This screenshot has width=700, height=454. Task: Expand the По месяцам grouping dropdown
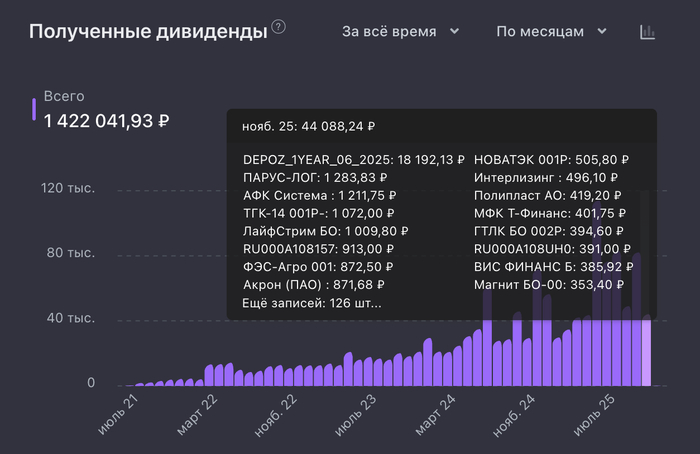(552, 32)
